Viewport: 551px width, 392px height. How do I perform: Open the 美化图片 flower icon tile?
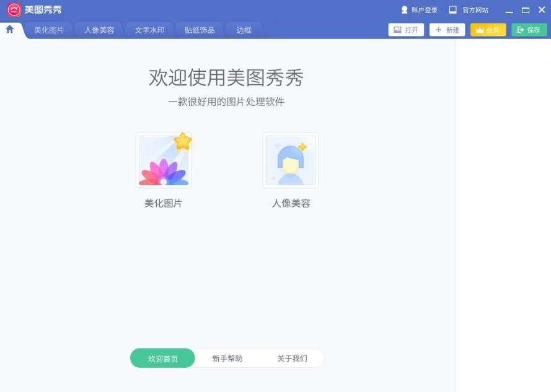(164, 160)
